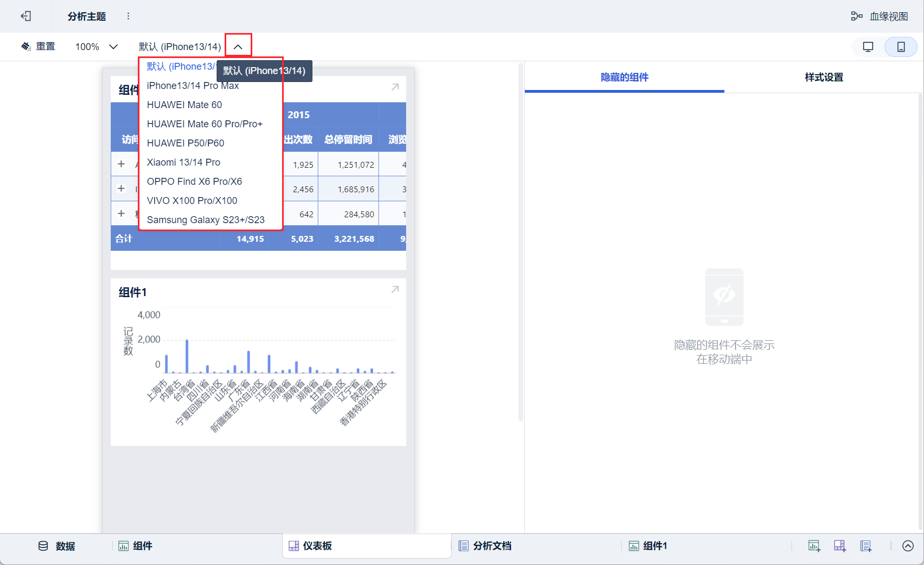Click the add dashboard icon in the bottom bar
The width and height of the screenshot is (924, 565).
(840, 546)
